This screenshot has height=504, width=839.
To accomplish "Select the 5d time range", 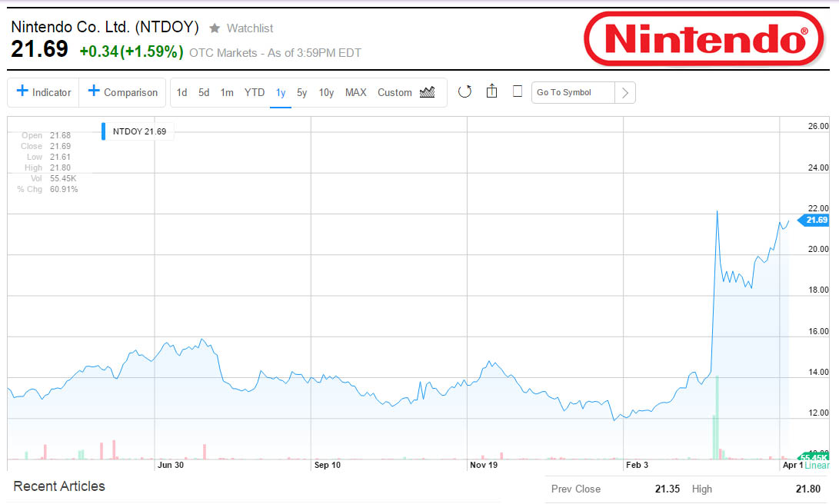I will tap(204, 92).
